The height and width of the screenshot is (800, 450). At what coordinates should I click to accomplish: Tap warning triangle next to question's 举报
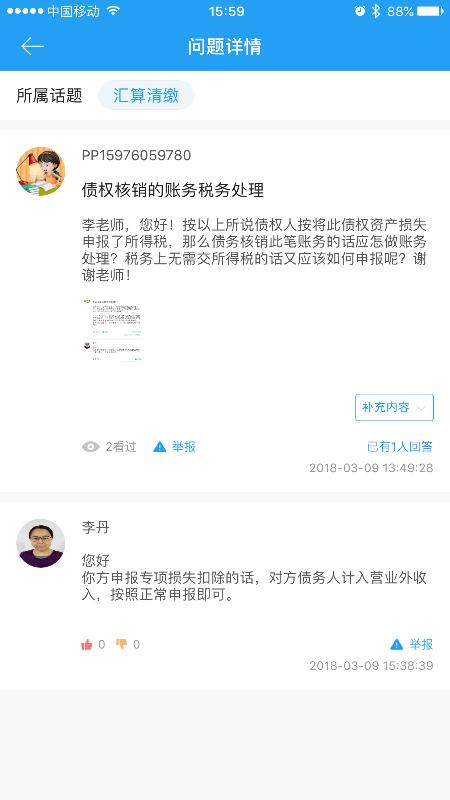160,447
